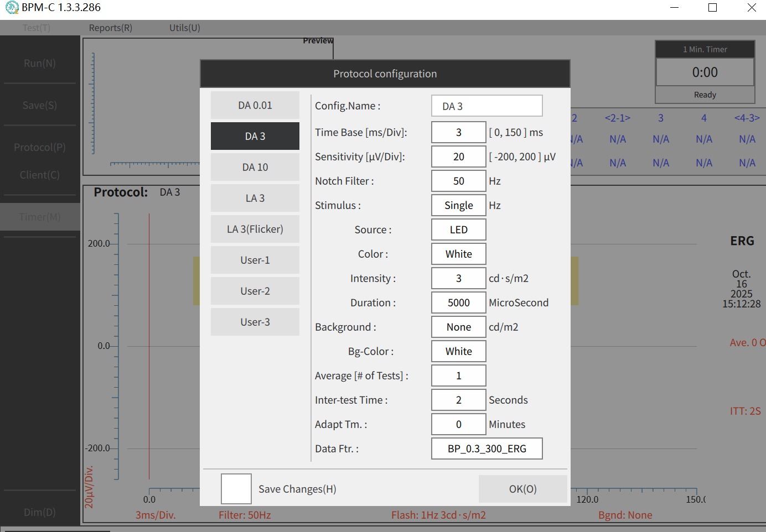
Task: Select the LA 3 protocol
Action: point(255,198)
